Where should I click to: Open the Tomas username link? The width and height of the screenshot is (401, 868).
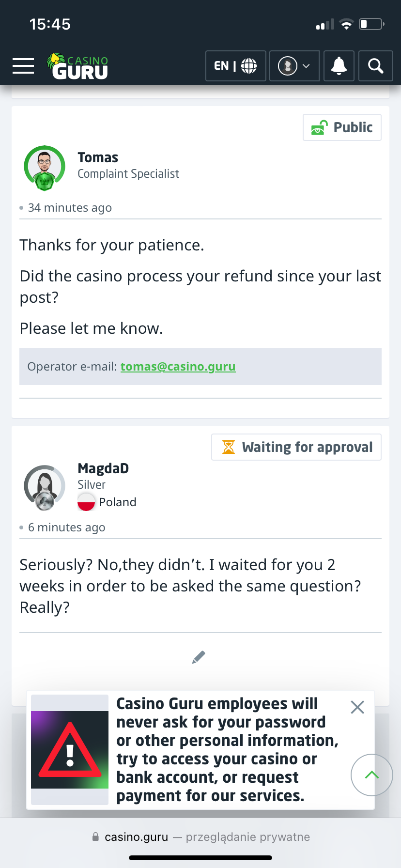[98, 157]
